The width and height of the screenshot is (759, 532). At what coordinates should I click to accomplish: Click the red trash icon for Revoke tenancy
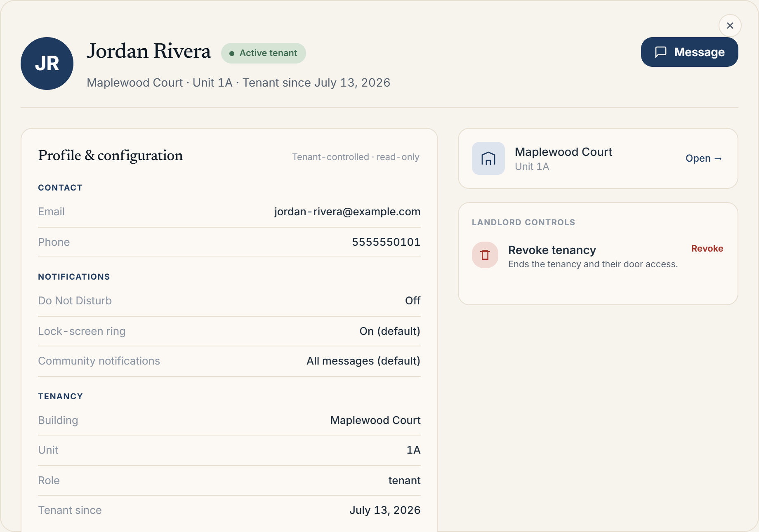485,255
